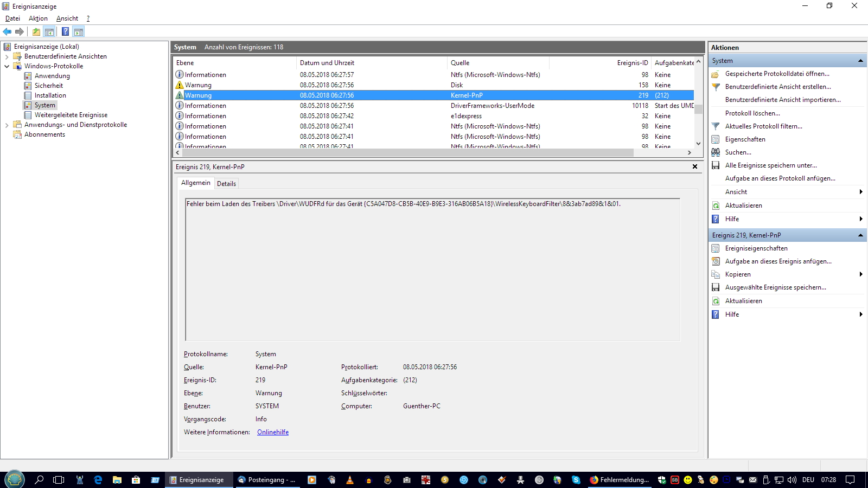Expand Benutzerdefinierte Ansichten tree node
Image resolution: width=868 pixels, height=488 pixels.
[7, 56]
